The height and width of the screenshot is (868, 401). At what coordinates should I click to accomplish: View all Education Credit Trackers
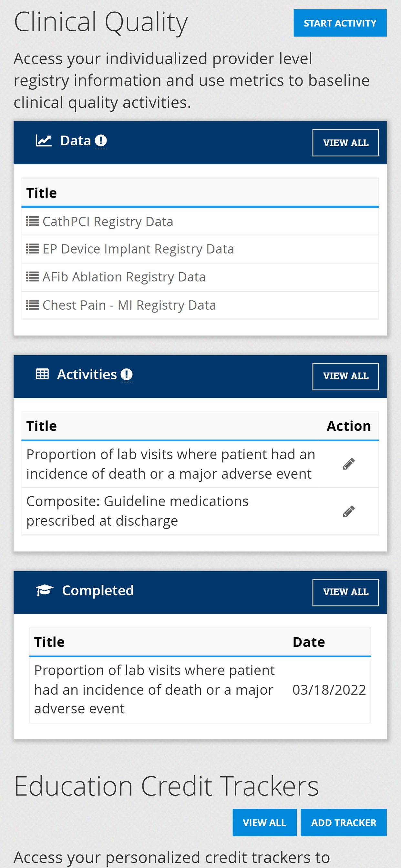pos(264,822)
